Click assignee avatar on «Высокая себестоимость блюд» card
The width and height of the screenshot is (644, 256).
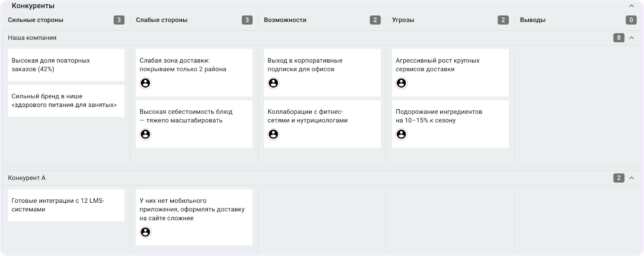(x=145, y=134)
